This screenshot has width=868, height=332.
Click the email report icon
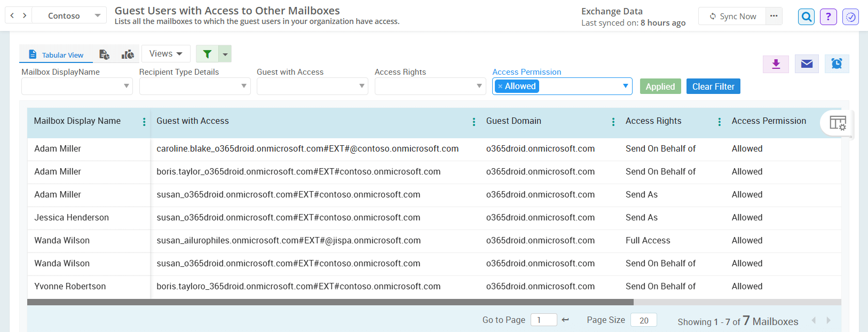pyautogui.click(x=807, y=64)
